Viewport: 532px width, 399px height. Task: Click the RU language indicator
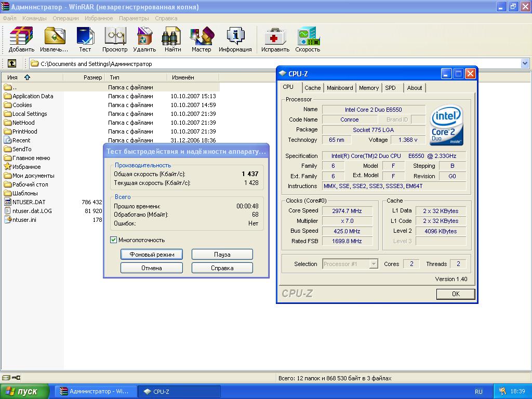(x=478, y=392)
